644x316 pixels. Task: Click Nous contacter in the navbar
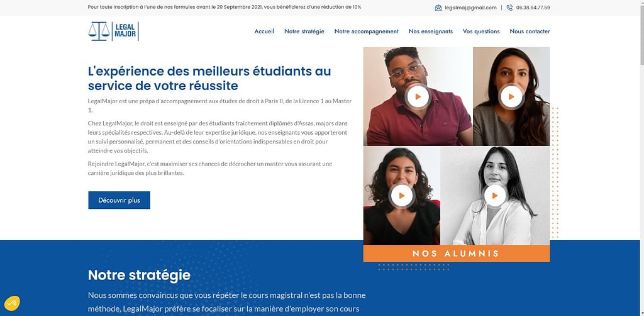[x=530, y=31]
